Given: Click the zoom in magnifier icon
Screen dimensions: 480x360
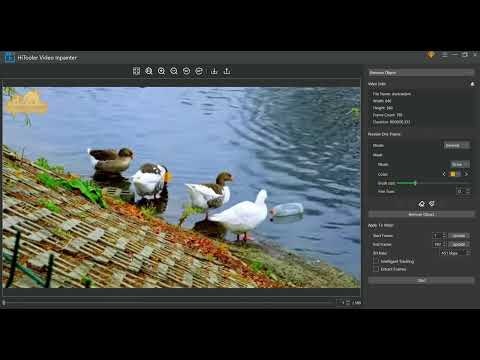Looking at the screenshot, I should [x=161, y=71].
